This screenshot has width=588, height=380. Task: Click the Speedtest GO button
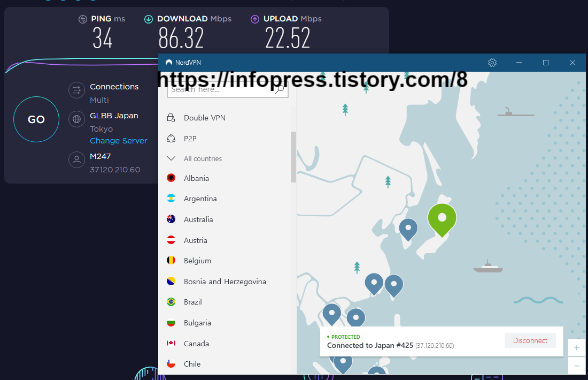coord(36,119)
